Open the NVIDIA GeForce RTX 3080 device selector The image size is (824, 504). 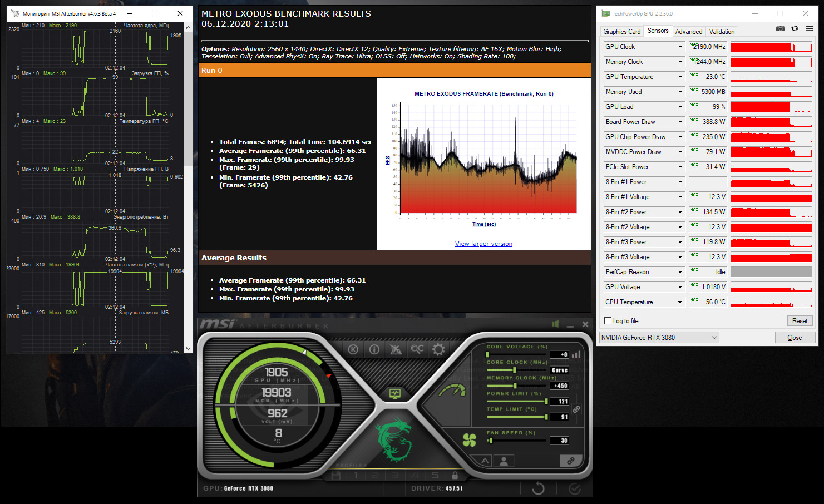pyautogui.click(x=659, y=338)
